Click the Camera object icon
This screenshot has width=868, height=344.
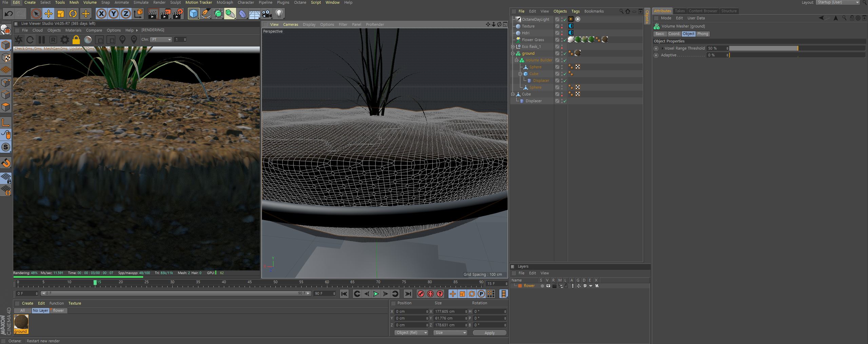pos(267,14)
